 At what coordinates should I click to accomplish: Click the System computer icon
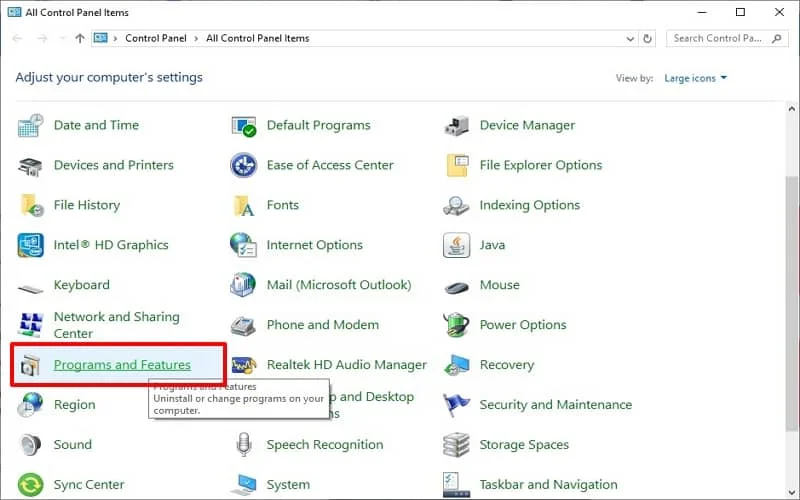(243, 486)
